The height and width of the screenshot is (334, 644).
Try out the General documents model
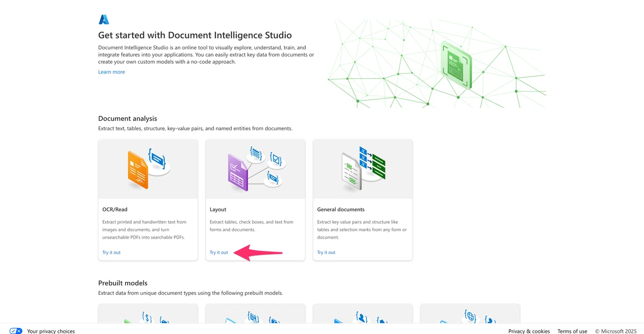(x=326, y=253)
